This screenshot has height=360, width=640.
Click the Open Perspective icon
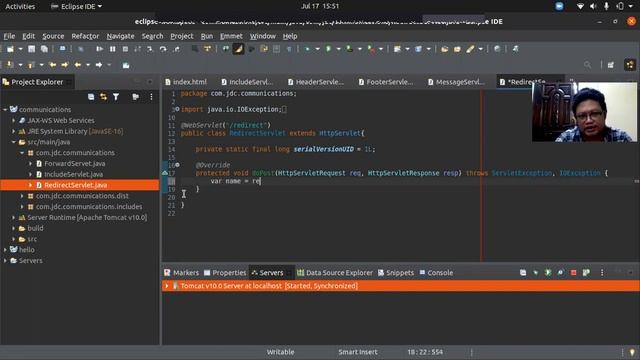pos(611,65)
